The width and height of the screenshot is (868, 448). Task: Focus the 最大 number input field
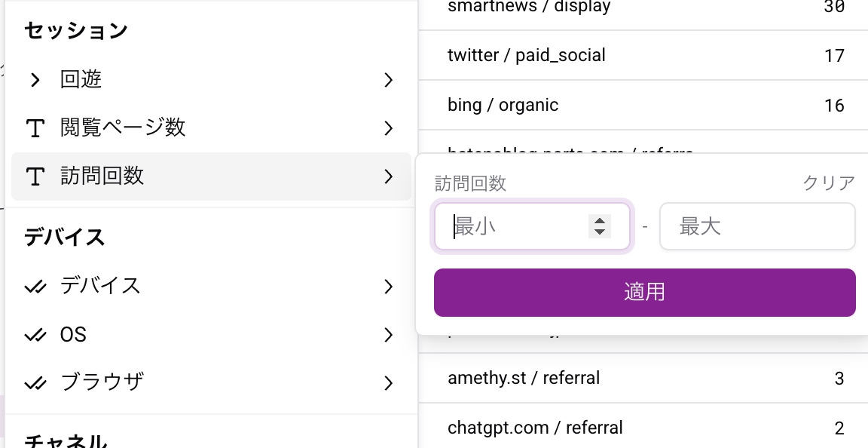756,226
